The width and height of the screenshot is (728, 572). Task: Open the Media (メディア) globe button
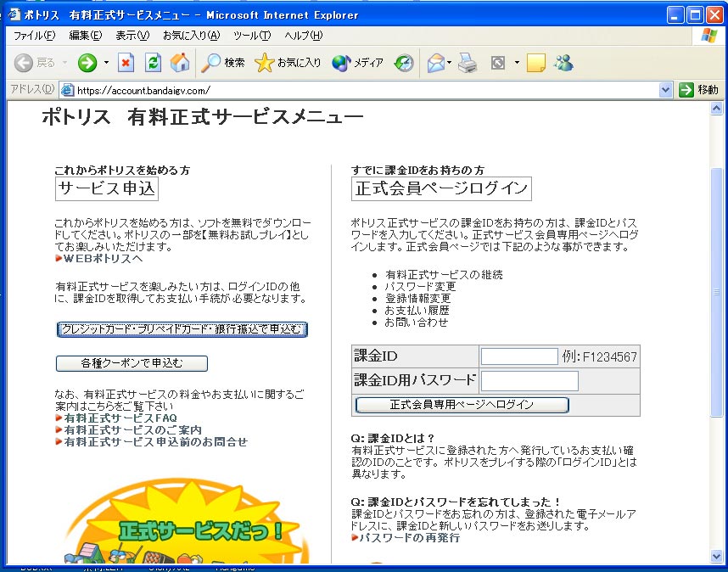(357, 63)
